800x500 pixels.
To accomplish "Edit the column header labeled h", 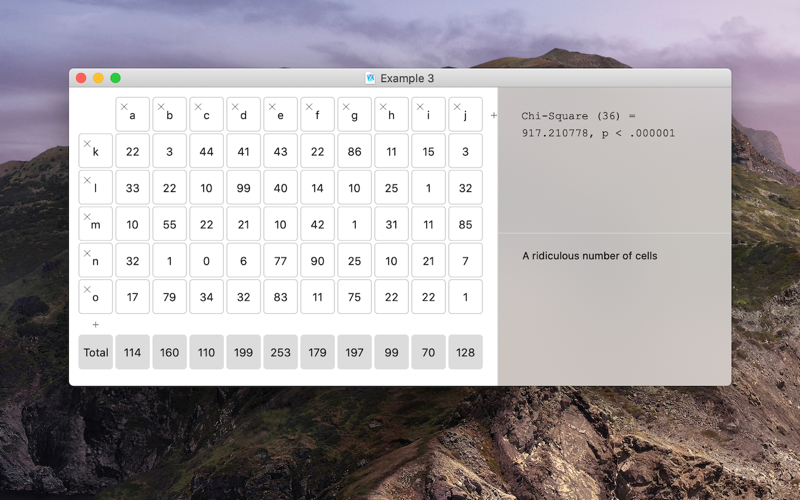I will (x=391, y=115).
